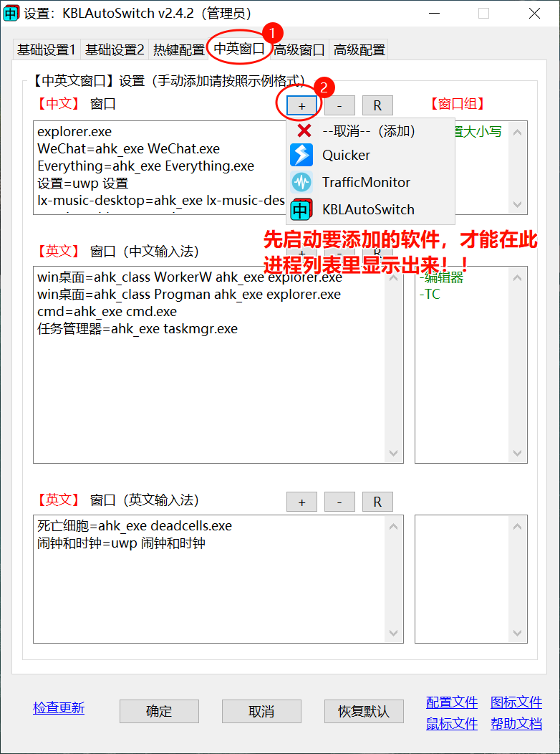Confirm settings with the 确定 button
560x754 pixels.
pyautogui.click(x=159, y=711)
